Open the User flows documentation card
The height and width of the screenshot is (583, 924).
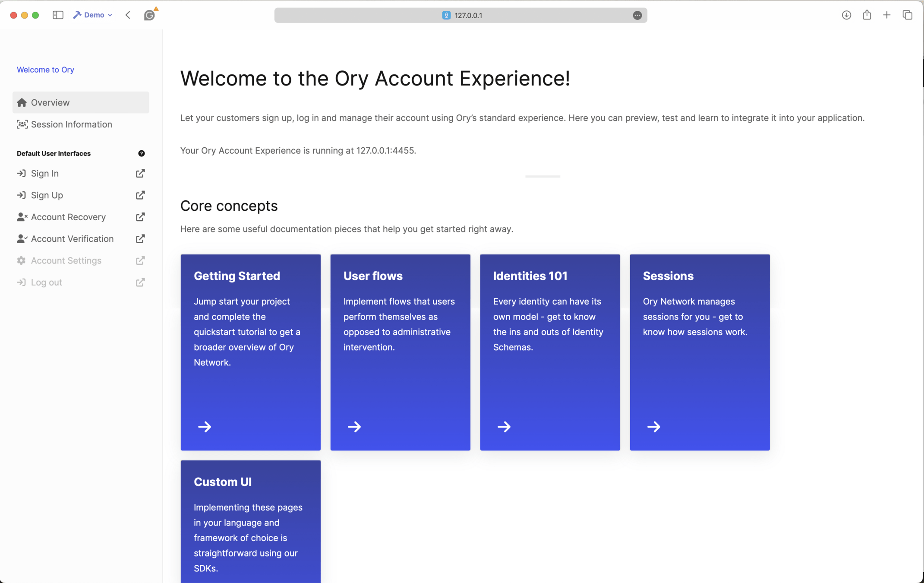click(x=400, y=352)
